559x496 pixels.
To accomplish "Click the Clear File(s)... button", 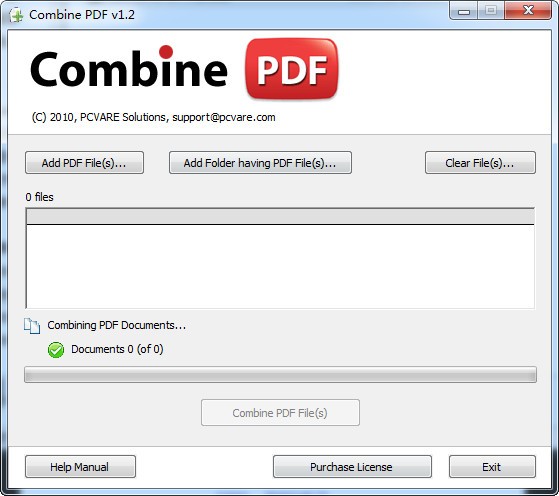I will (x=480, y=163).
